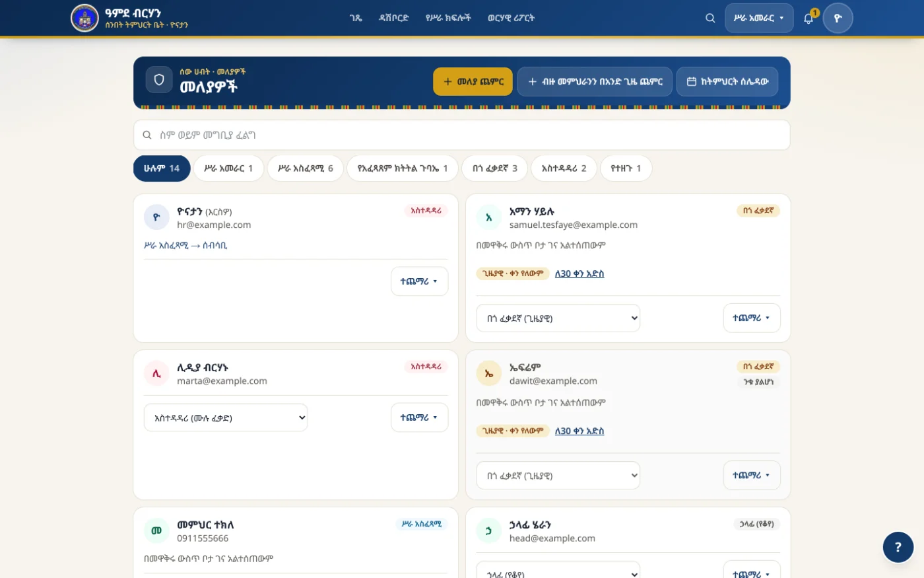924x578 pixels.
Task: Filter by አስተዳዳሪ 2 tab
Action: pos(564,168)
